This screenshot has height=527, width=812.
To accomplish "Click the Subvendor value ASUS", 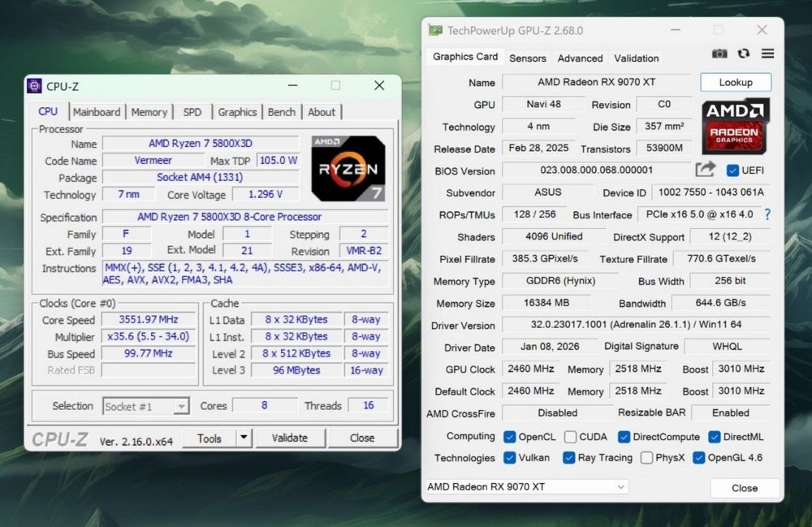I will [548, 192].
